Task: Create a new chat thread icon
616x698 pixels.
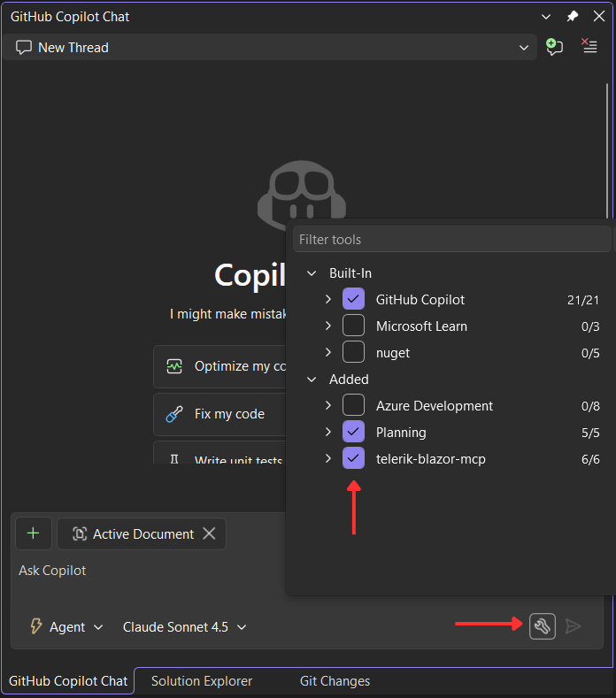Action: tap(554, 47)
